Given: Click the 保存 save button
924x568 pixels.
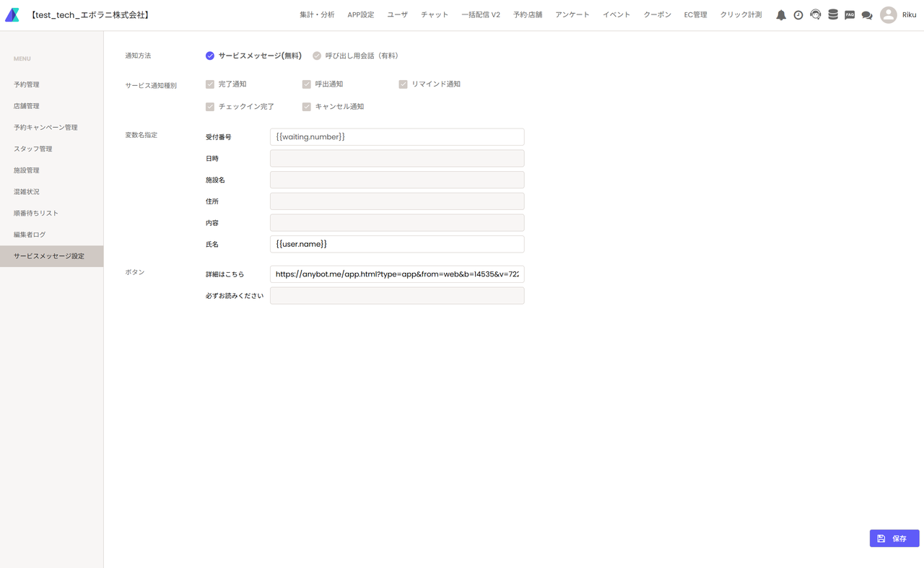Looking at the screenshot, I should tap(894, 538).
